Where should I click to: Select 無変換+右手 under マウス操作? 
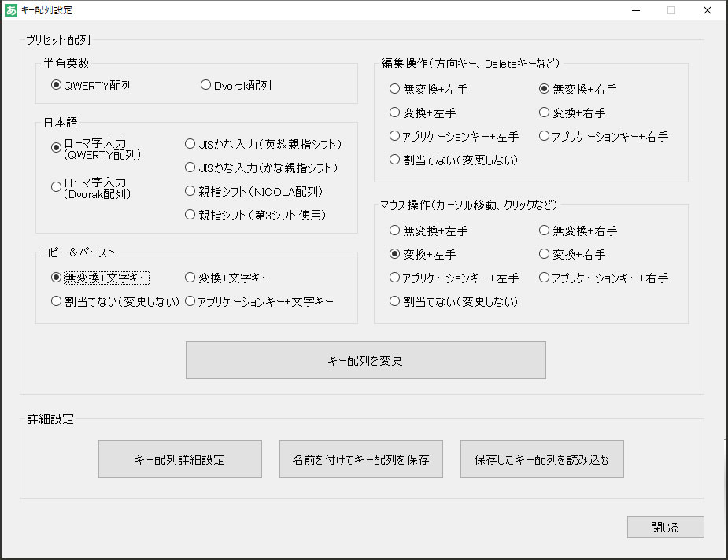[543, 230]
